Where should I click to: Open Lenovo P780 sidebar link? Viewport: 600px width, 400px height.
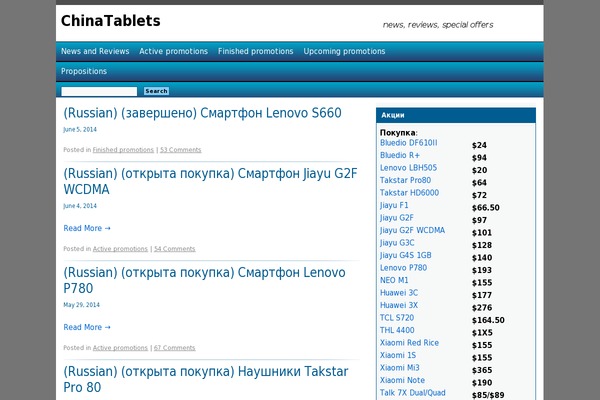click(403, 268)
